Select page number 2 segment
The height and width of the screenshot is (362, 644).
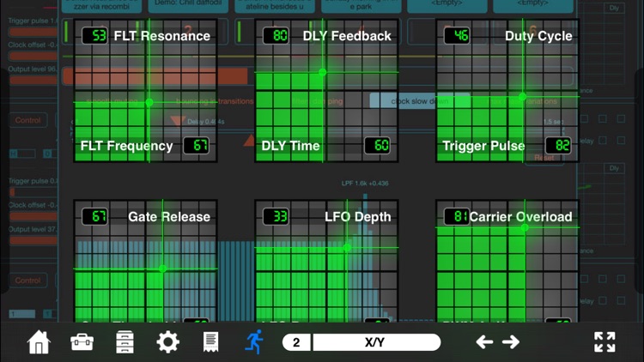coord(297,342)
